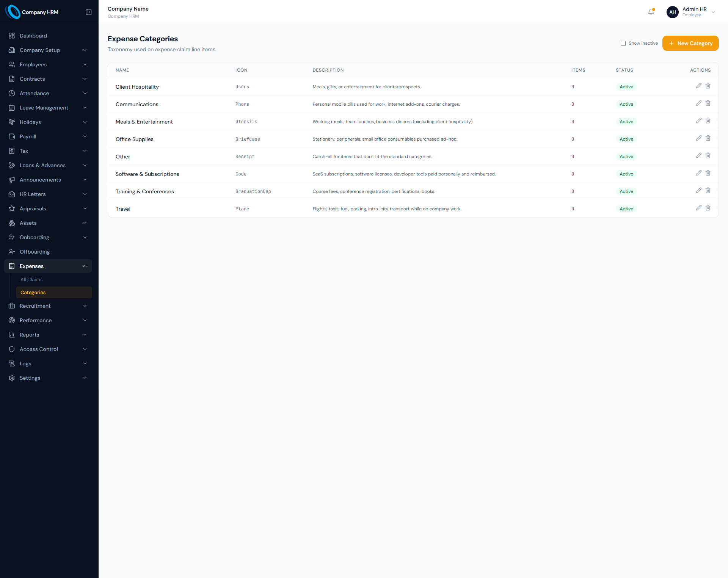This screenshot has height=578, width=728.
Task: Edit the Other category
Action: [x=698, y=156]
